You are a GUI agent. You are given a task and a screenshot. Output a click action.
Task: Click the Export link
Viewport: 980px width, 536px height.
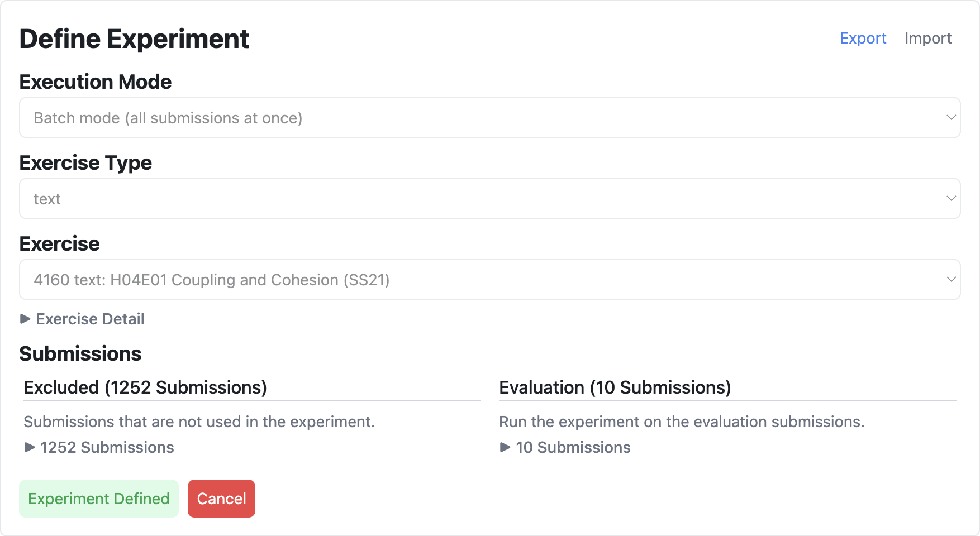pos(863,38)
